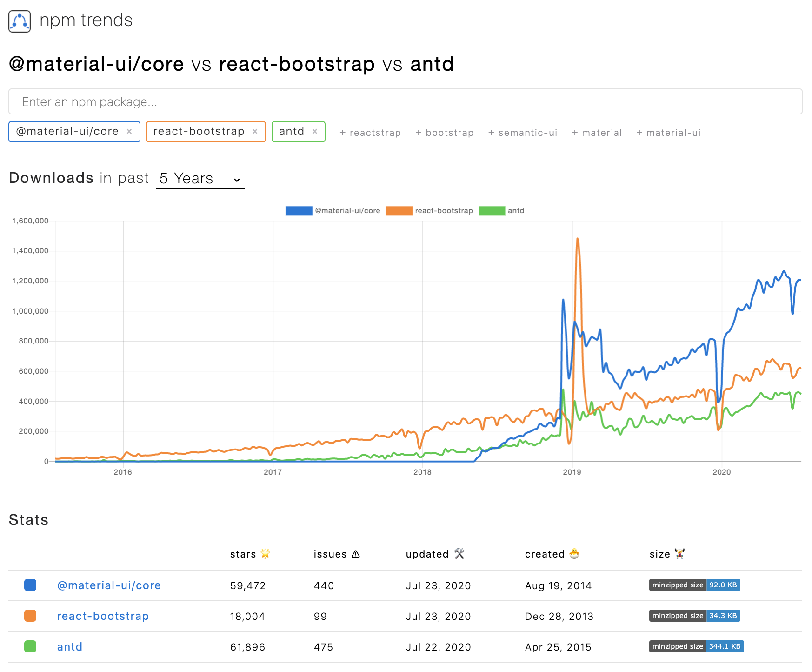Screen dimensions: 812x672
Task: Click the react-bootstrap peak on the chart
Action: pyautogui.click(x=577, y=239)
